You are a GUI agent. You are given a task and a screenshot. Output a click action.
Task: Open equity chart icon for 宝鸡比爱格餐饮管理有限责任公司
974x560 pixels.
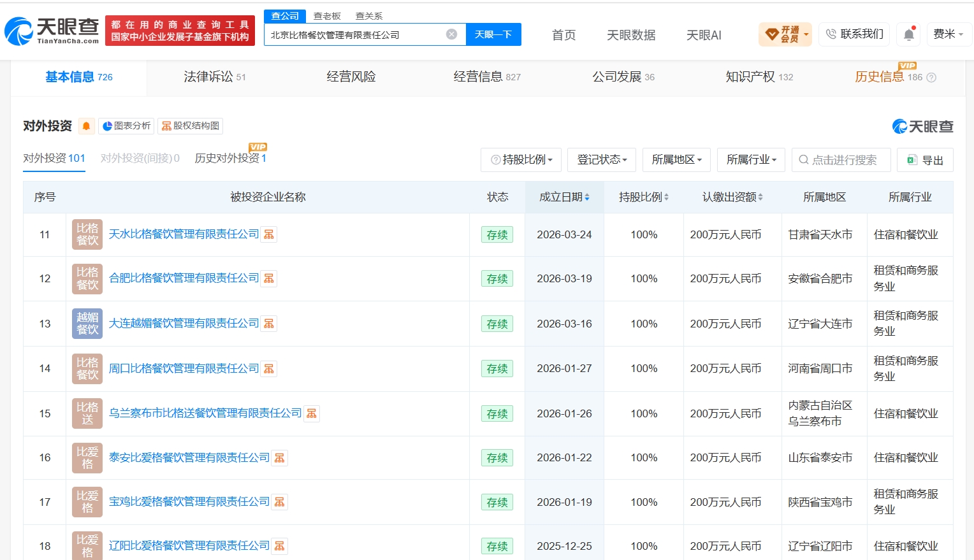click(x=280, y=502)
